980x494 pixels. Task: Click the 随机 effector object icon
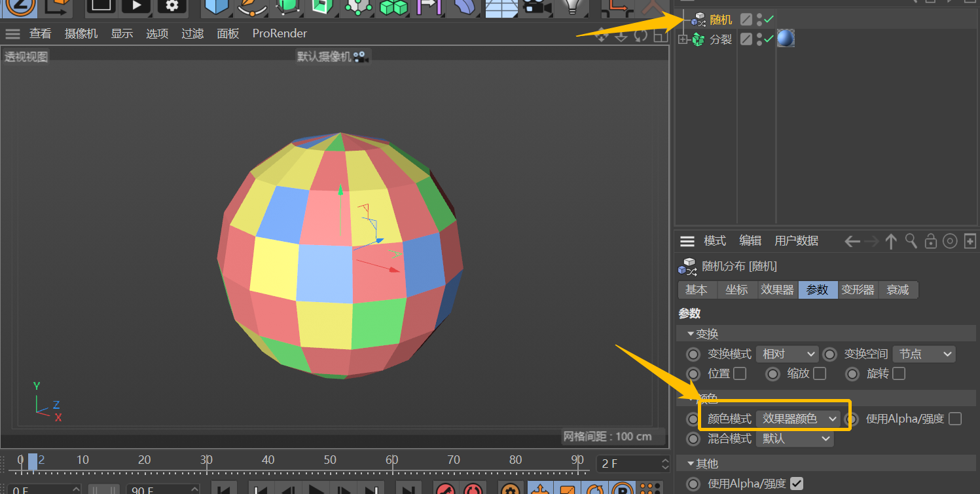click(699, 20)
